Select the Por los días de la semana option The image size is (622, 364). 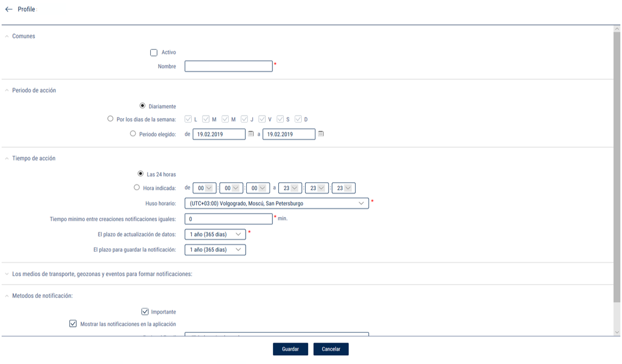click(111, 119)
